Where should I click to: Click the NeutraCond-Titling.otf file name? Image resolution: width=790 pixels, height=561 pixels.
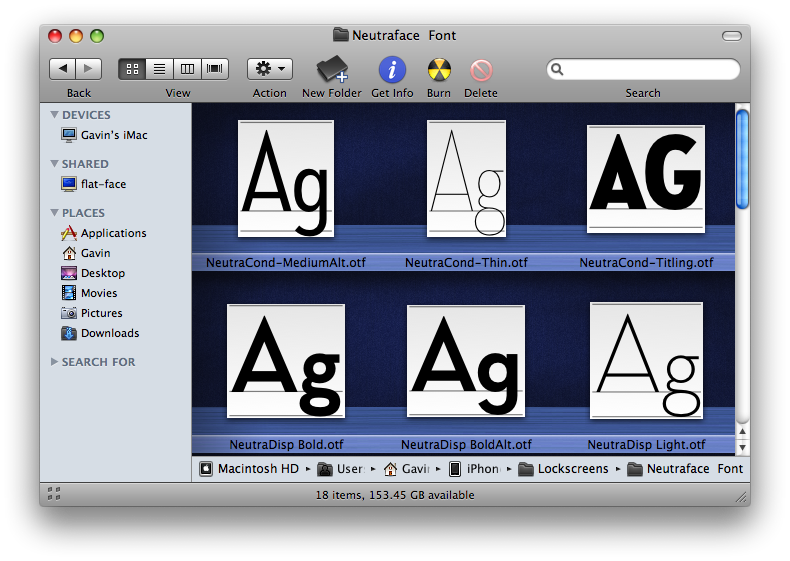point(646,263)
